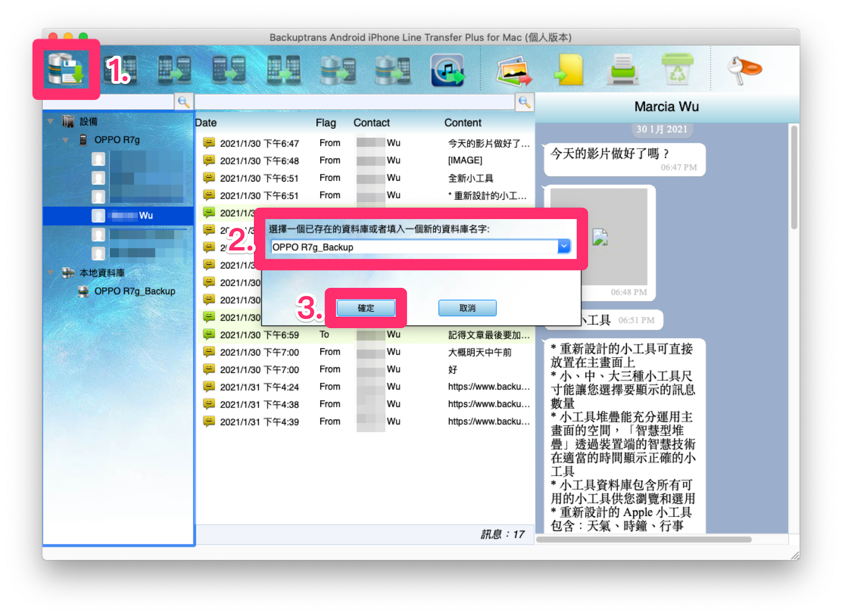Click the 30 1月 2021 date label

662,129
